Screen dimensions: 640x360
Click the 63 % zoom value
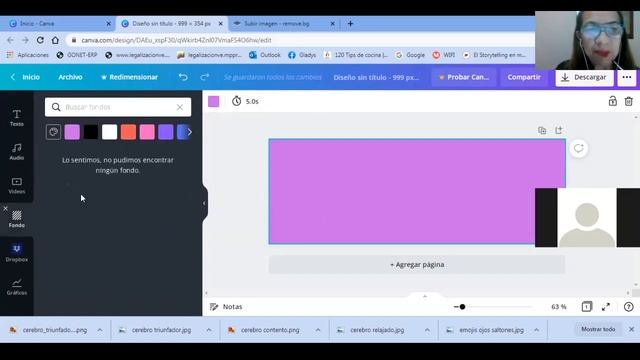[x=559, y=307]
